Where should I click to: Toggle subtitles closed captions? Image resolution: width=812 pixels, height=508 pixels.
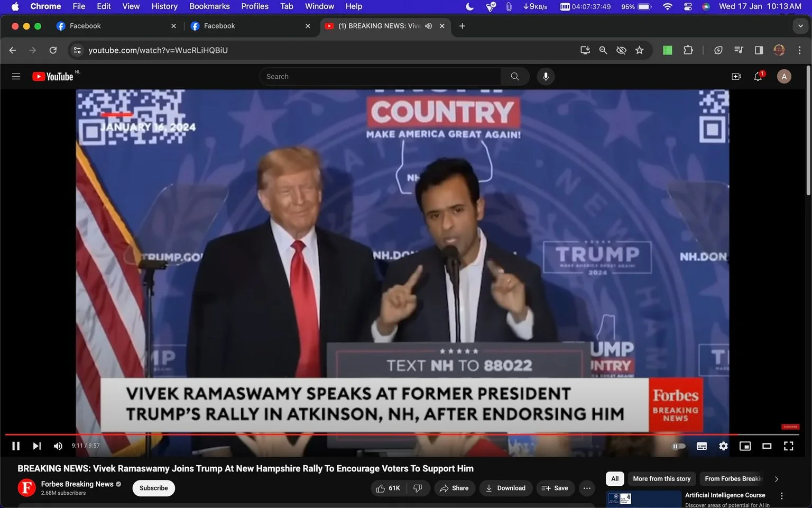coord(702,446)
